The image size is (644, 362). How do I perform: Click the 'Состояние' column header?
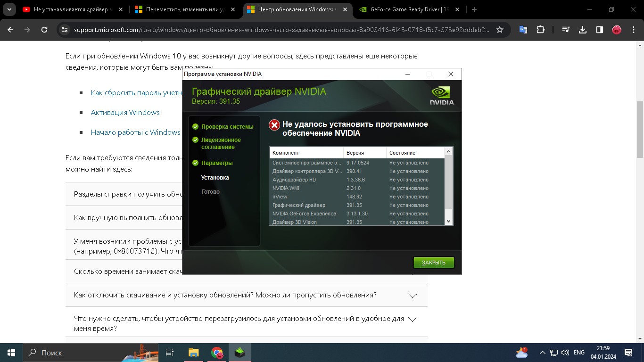(x=415, y=153)
